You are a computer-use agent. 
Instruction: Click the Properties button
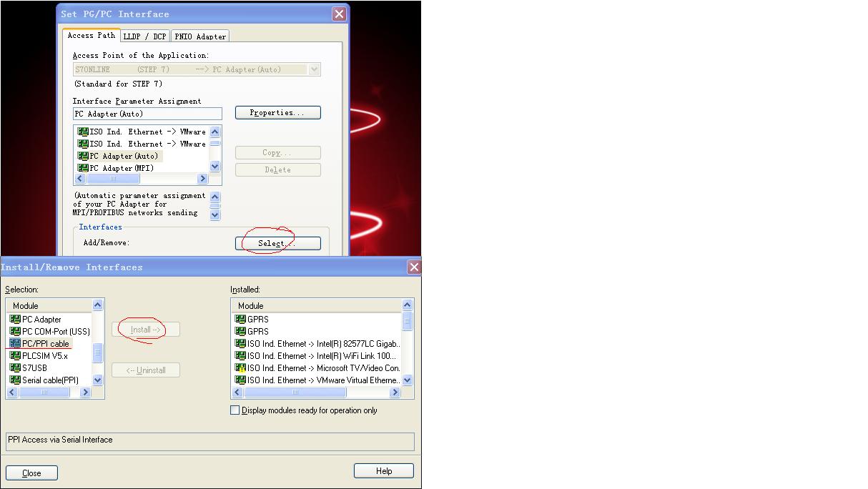[x=277, y=112]
